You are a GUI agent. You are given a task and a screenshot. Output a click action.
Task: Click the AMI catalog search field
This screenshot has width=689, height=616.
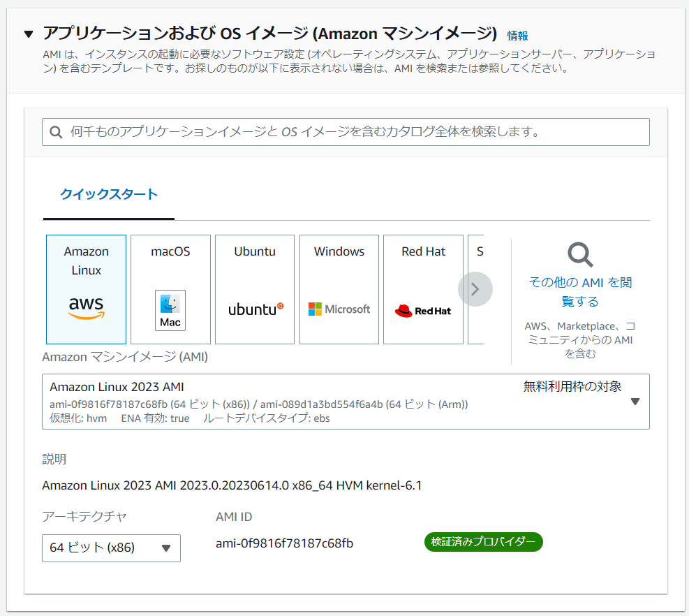[346, 132]
